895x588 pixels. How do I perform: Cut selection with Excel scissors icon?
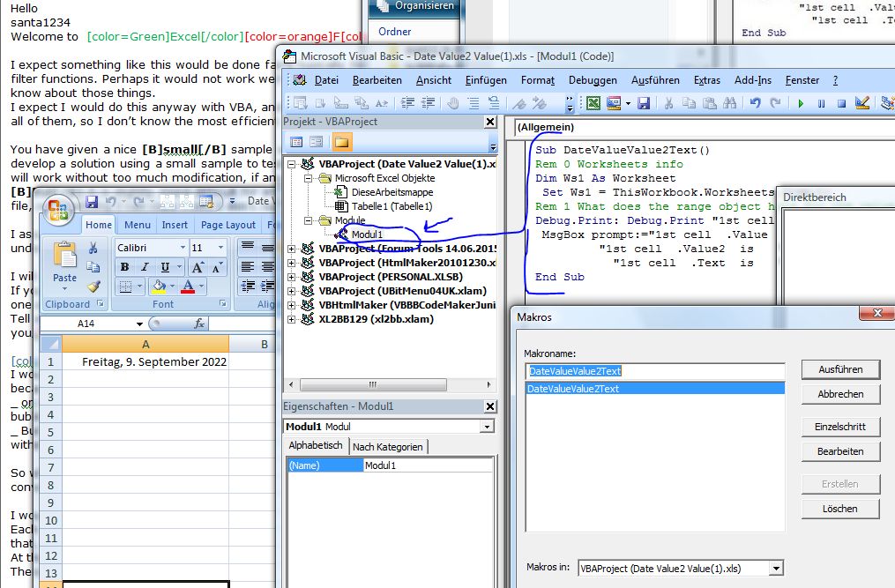pyautogui.click(x=93, y=248)
